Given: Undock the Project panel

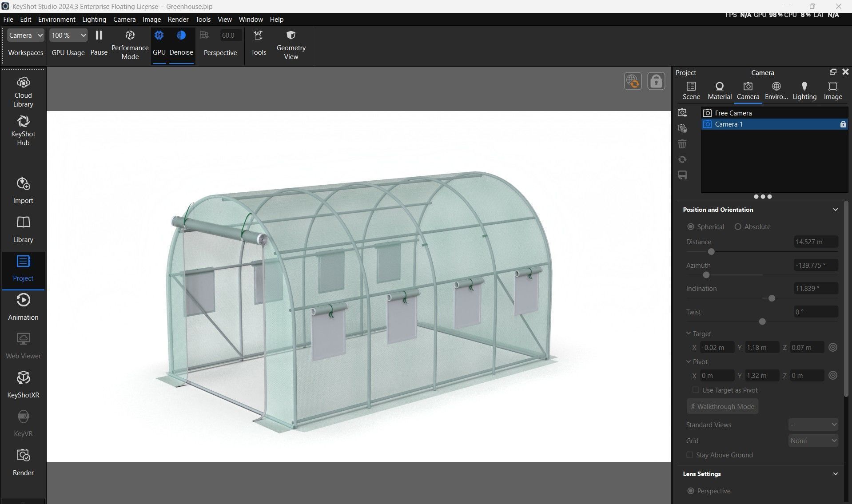Looking at the screenshot, I should [833, 72].
